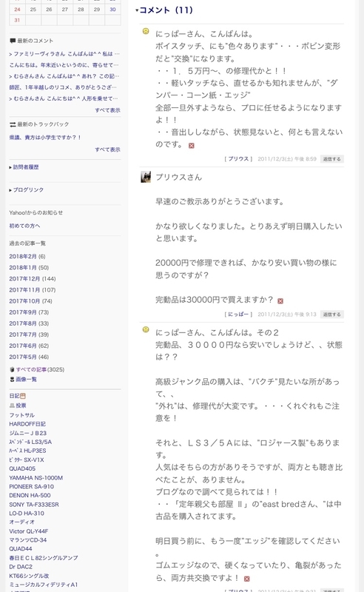Open the Victor QL-Y44F category
This screenshot has width=364, height=592.
click(29, 531)
